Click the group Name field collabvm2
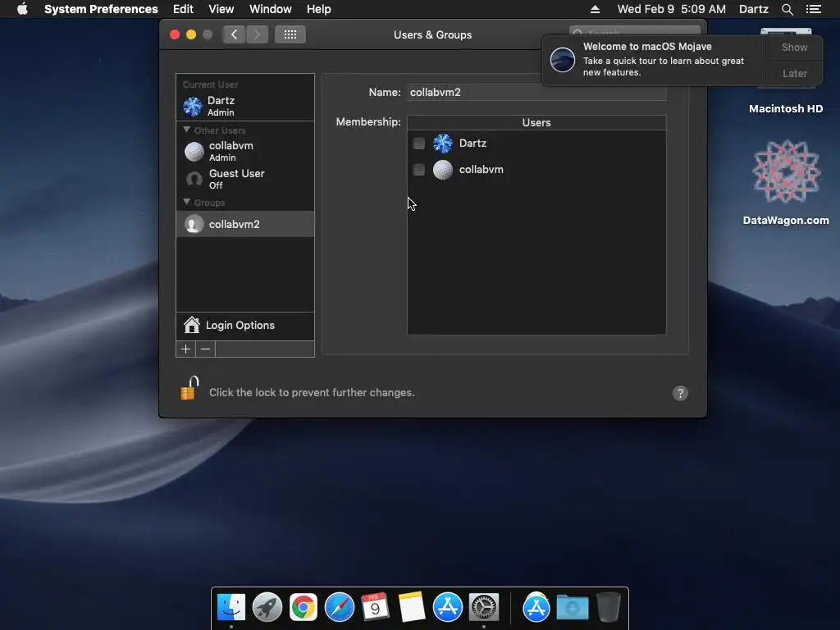This screenshot has height=630, width=840. [x=536, y=92]
